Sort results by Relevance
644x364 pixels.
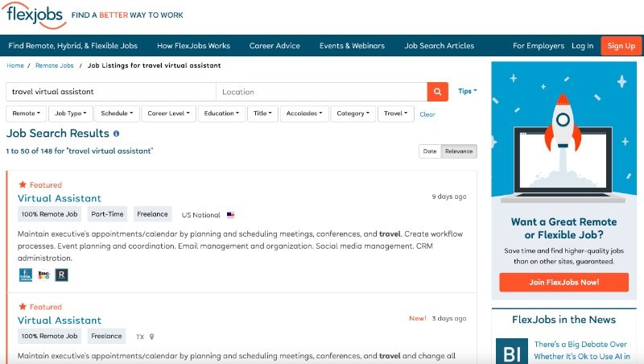point(459,151)
